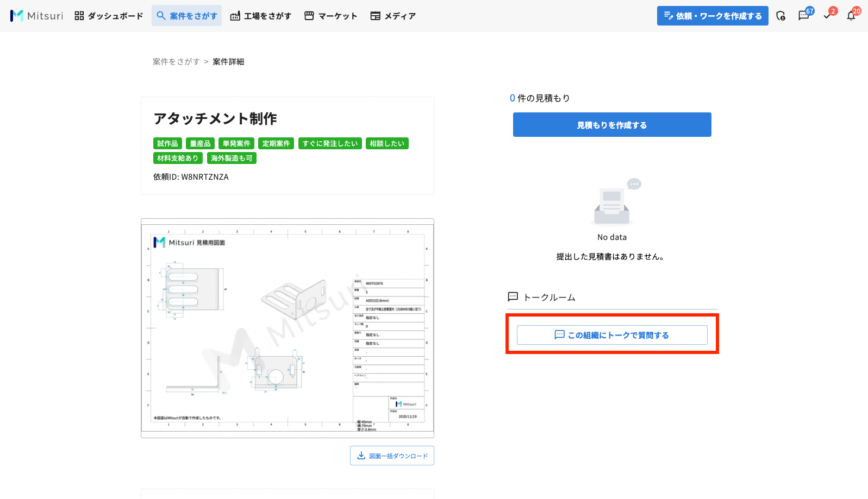The width and height of the screenshot is (868, 499).
Task: Click the 海外製造も可 tag
Action: (x=232, y=158)
